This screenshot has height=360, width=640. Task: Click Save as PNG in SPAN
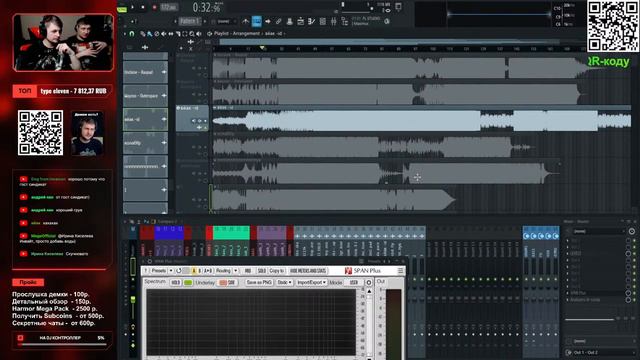pyautogui.click(x=259, y=282)
